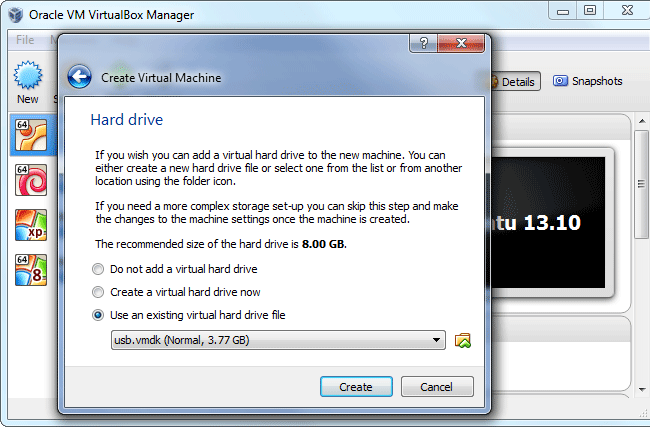Select the first 64-bit VM in the list
Screen dimensions: 650x427
(31, 135)
